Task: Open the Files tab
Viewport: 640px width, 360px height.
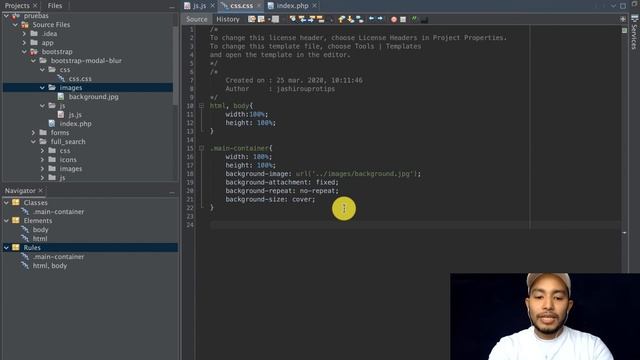Action: (x=55, y=6)
